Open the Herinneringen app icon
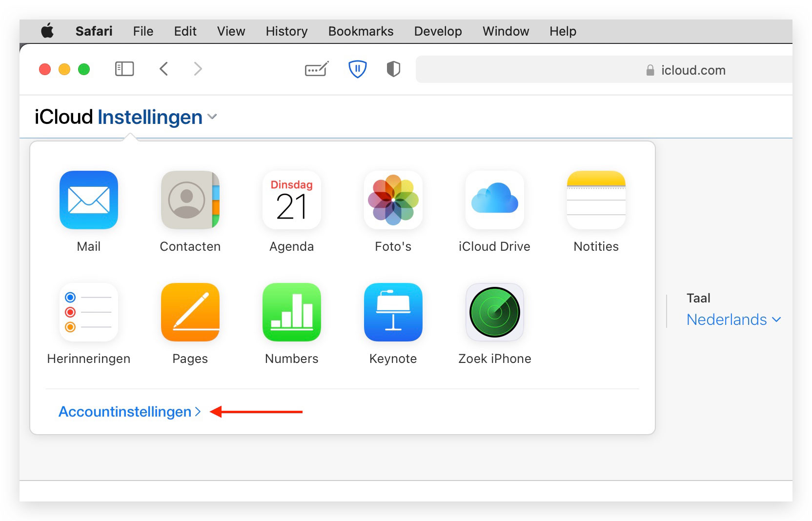 89,312
